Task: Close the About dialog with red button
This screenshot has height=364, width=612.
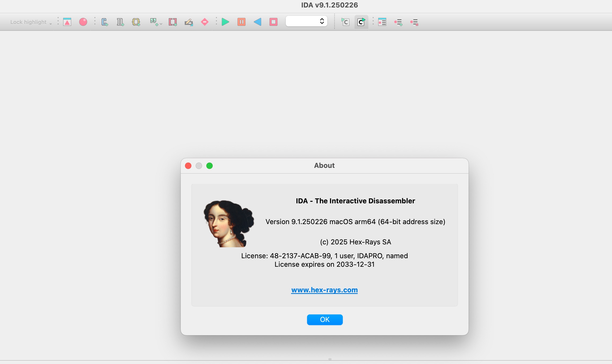Action: point(188,166)
